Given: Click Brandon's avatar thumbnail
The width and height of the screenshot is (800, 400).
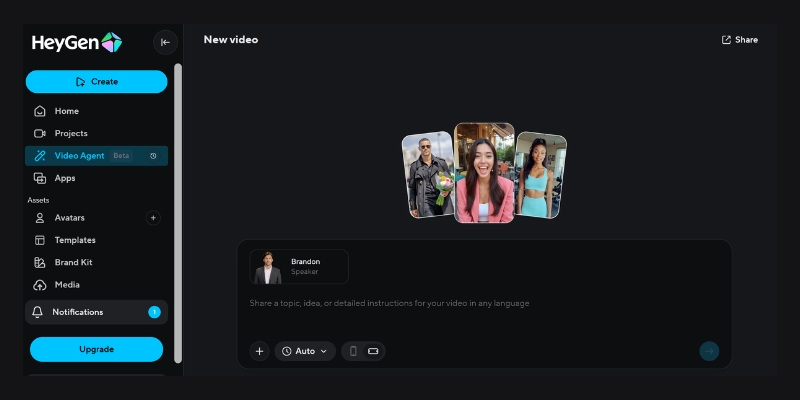Looking at the screenshot, I should point(268,267).
